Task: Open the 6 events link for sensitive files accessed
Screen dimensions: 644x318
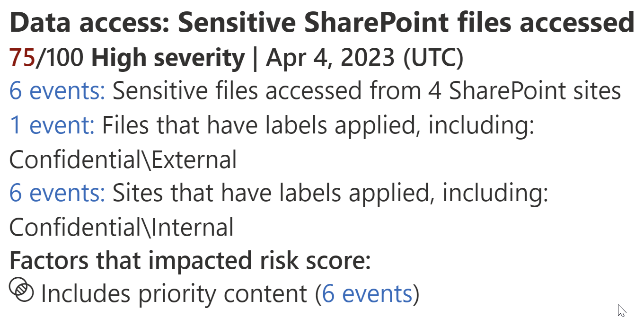Action: pos(57,91)
